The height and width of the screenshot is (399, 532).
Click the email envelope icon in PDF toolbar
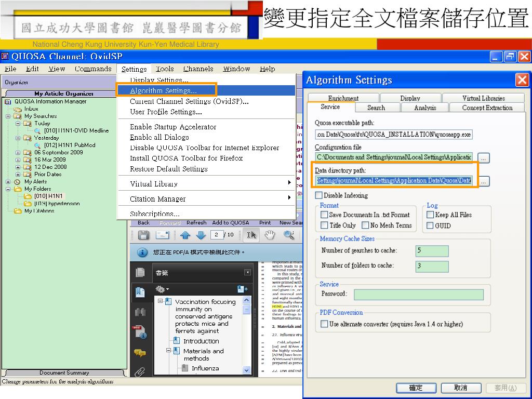click(162, 235)
